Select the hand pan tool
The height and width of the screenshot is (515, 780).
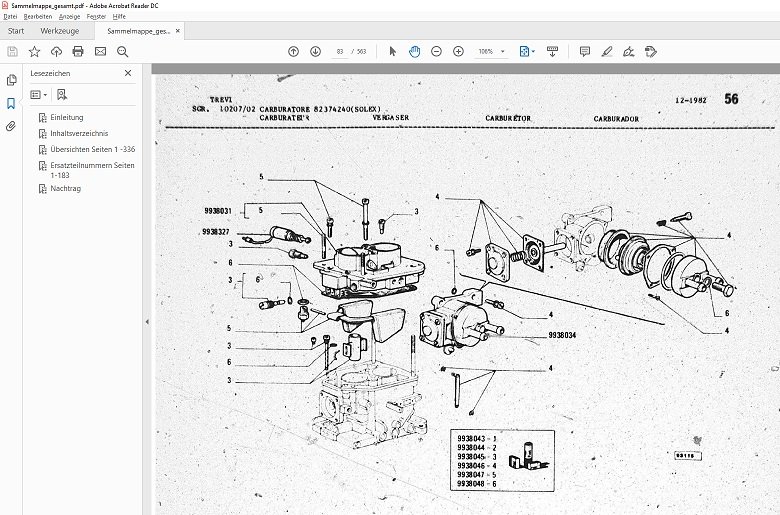point(414,51)
